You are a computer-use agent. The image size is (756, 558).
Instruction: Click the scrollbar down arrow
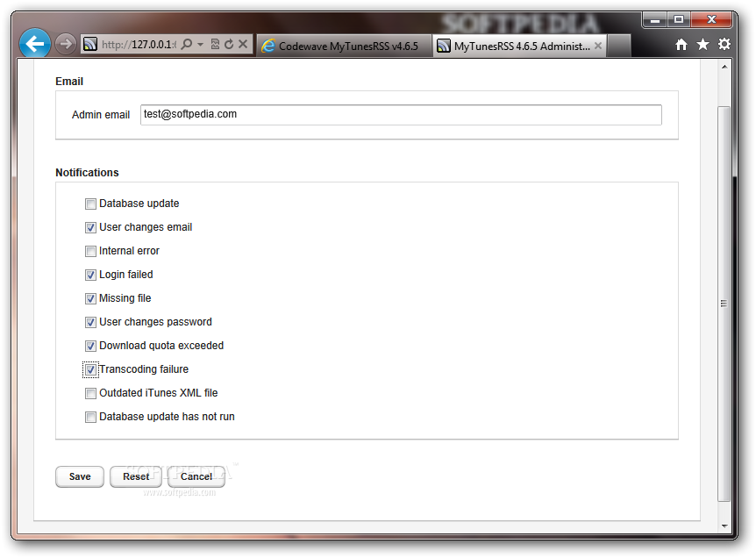pos(724,526)
